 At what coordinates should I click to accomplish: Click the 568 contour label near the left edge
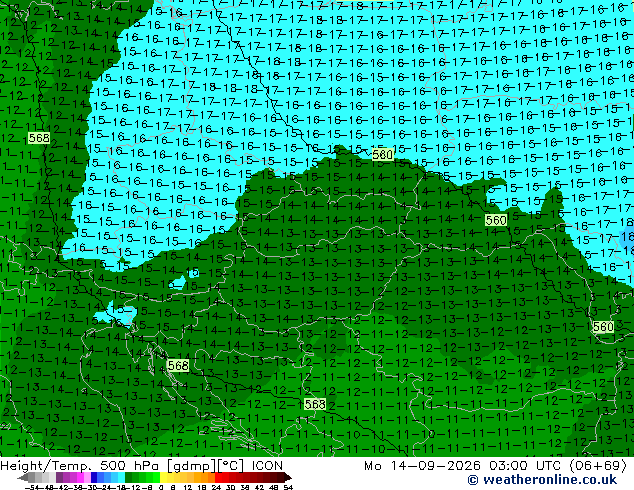(x=39, y=138)
